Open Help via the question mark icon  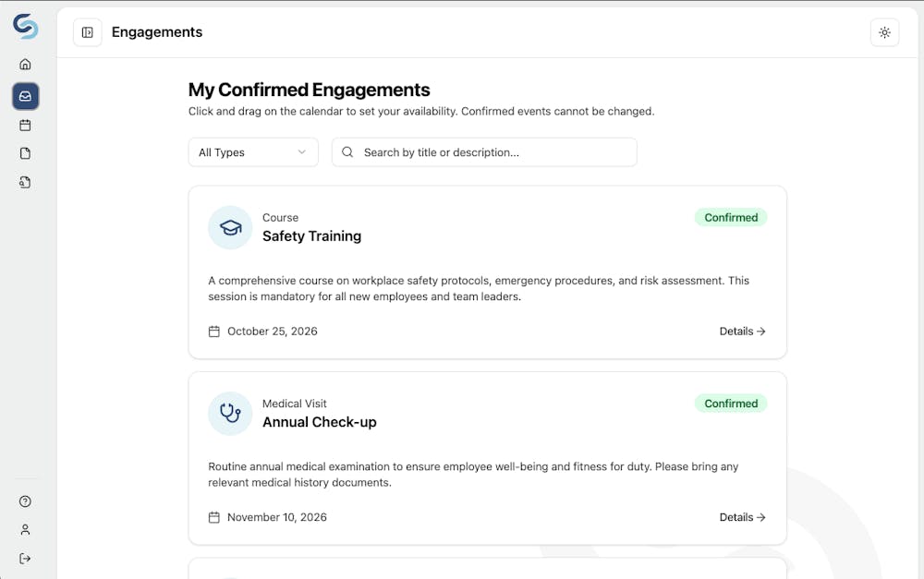click(x=25, y=501)
